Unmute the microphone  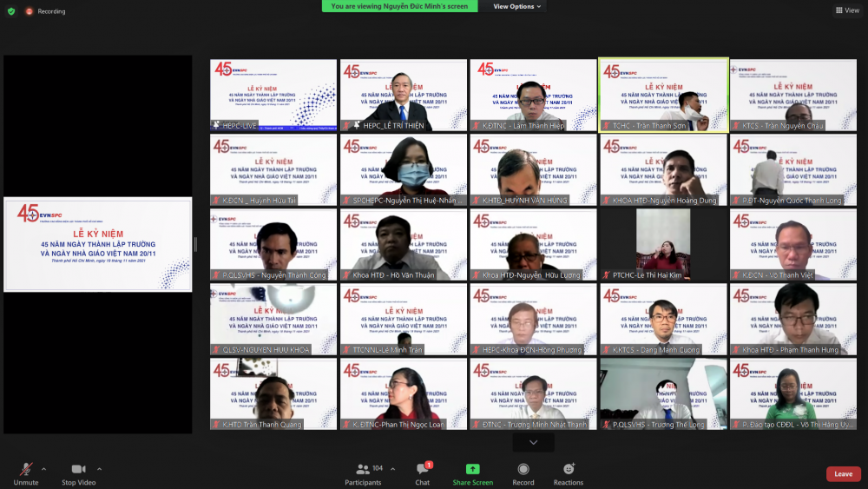tap(25, 474)
